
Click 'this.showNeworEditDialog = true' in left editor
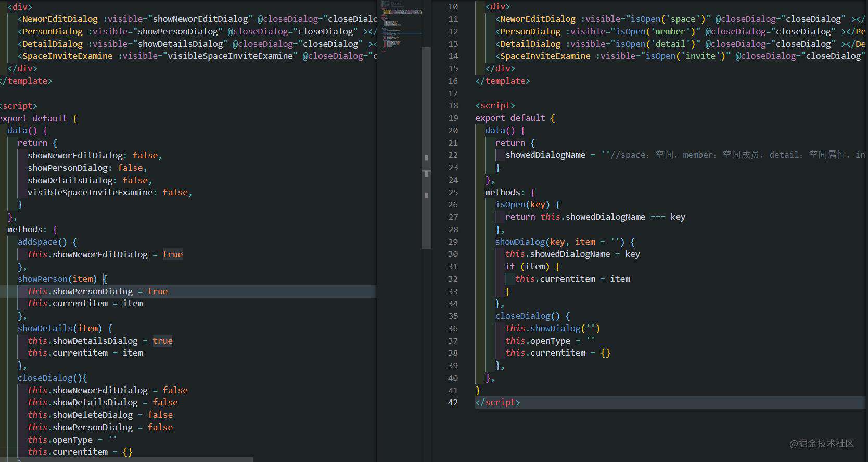105,255
